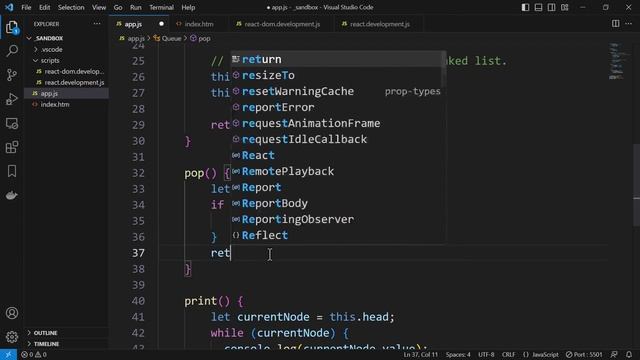Open the Source Control view

(x=12, y=75)
